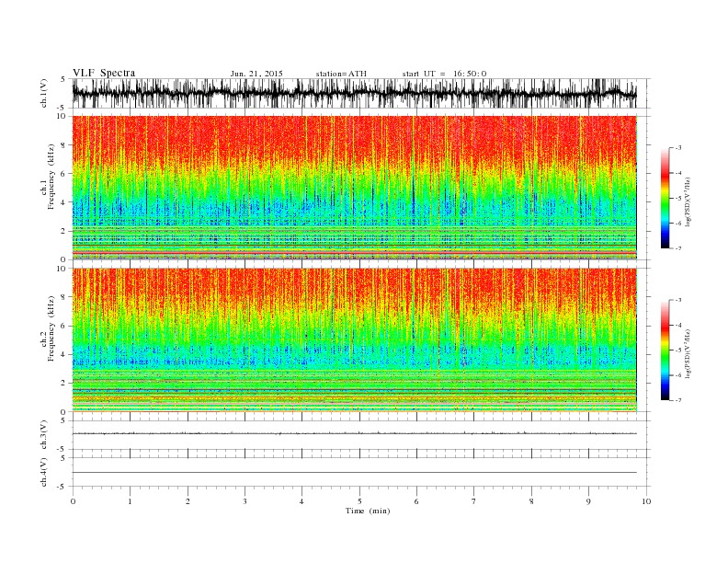Click the "-3" tick on ch.1 color bar

click(x=678, y=148)
